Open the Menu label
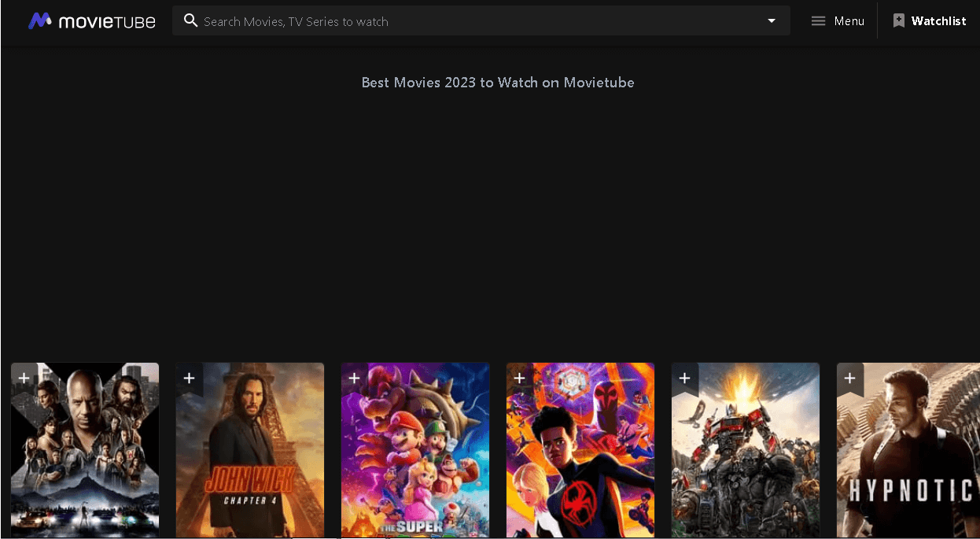Screen dimensions: 980x539 click(x=849, y=21)
